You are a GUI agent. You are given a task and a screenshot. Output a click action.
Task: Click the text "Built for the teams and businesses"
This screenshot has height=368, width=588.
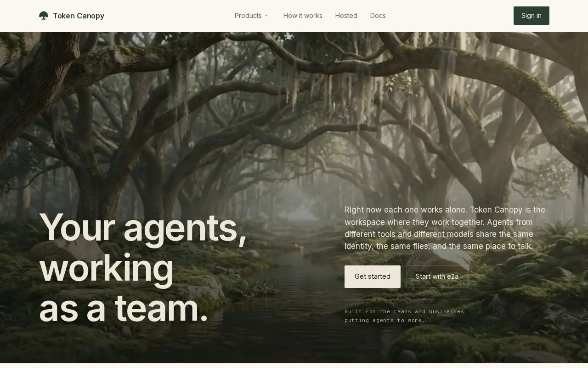coord(404,311)
